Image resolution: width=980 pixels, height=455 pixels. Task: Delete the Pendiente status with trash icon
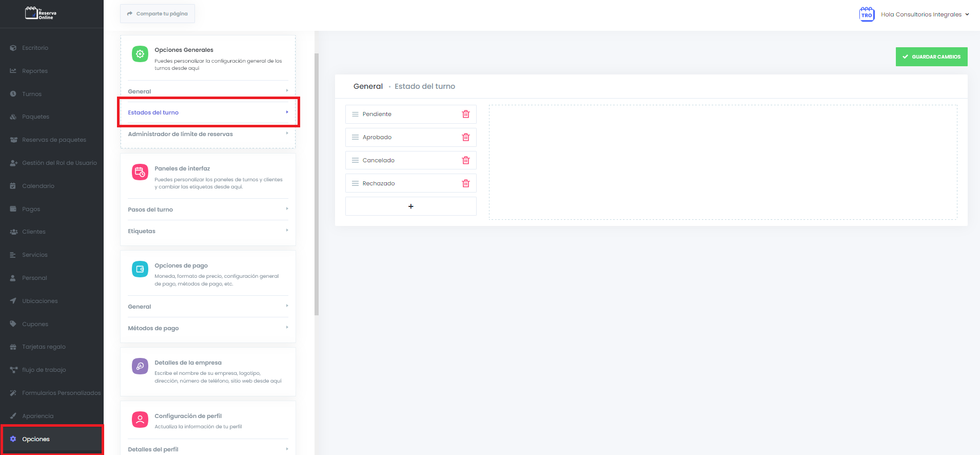[465, 114]
